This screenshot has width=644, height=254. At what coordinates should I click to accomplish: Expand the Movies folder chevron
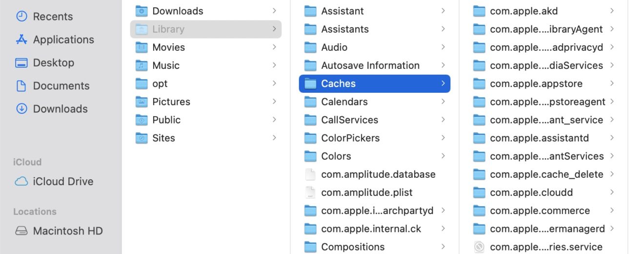[x=274, y=47]
